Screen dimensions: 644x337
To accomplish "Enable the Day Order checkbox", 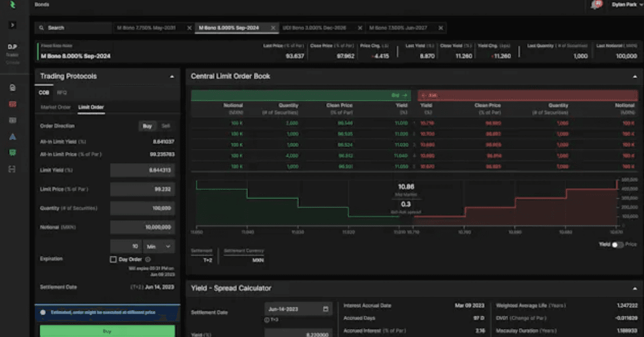I will tap(113, 260).
